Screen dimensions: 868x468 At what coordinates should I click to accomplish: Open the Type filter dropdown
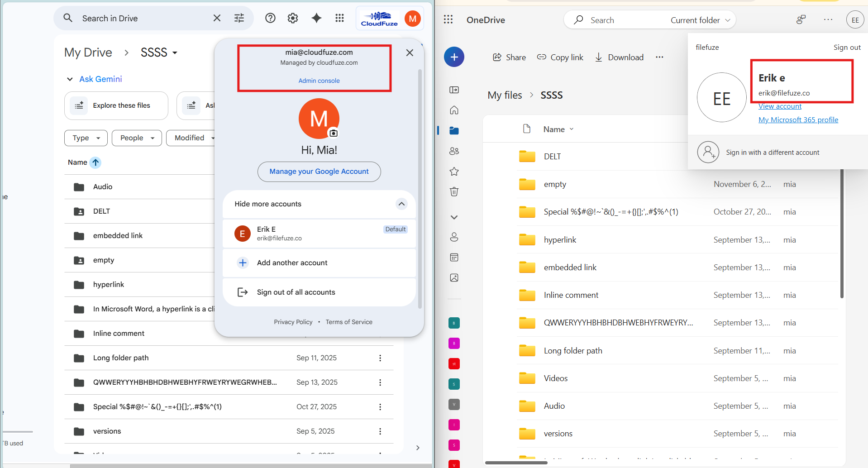point(86,138)
